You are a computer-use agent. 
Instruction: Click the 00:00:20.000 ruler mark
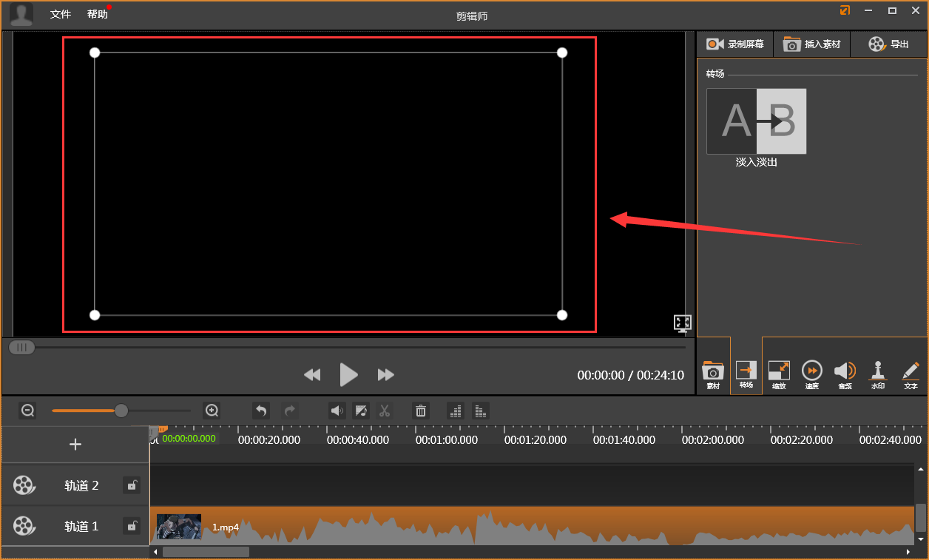click(x=269, y=439)
